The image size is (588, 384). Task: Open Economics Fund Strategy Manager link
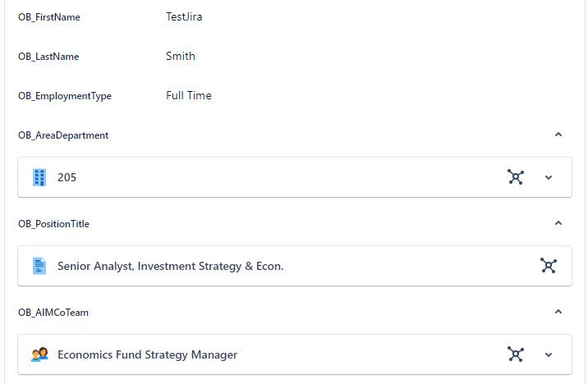147,354
